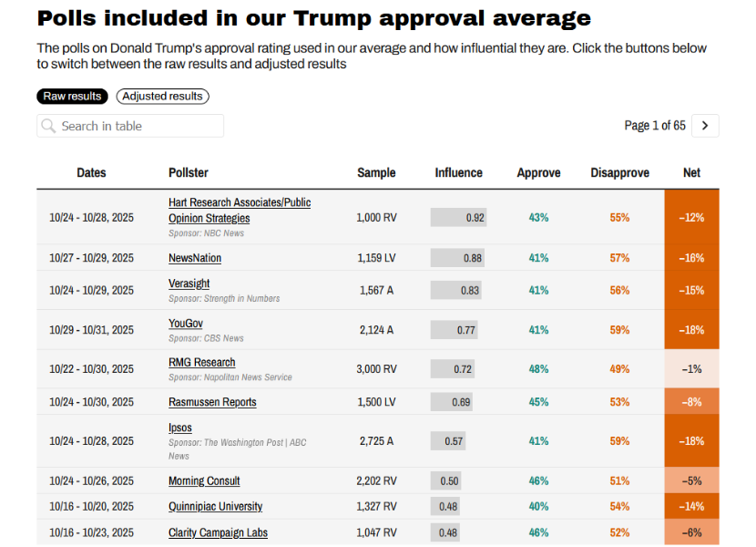The height and width of the screenshot is (547, 756).
Task: Open the RMG Research link
Action: coord(201,362)
